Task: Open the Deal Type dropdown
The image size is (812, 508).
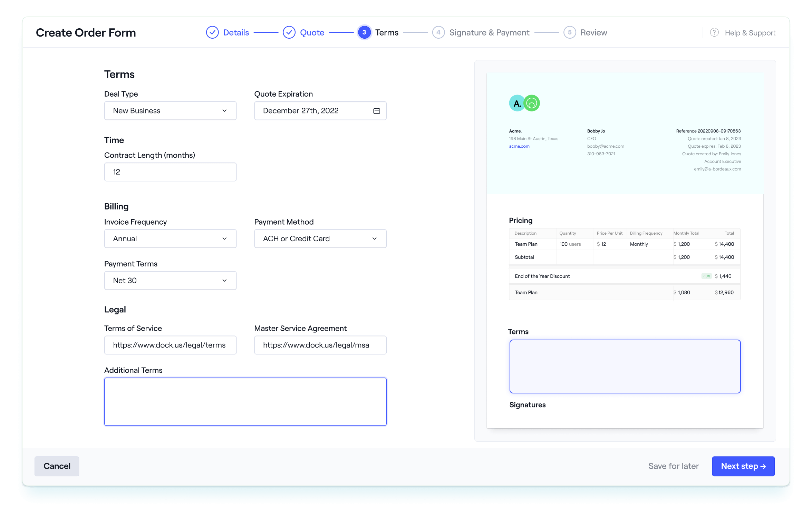Action: pos(170,110)
